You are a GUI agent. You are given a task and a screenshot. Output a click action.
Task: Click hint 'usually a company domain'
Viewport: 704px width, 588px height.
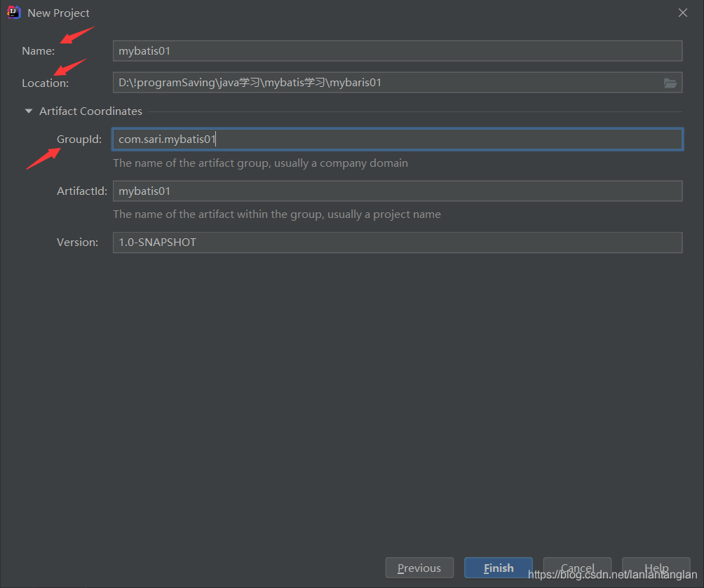pyautogui.click(x=341, y=163)
